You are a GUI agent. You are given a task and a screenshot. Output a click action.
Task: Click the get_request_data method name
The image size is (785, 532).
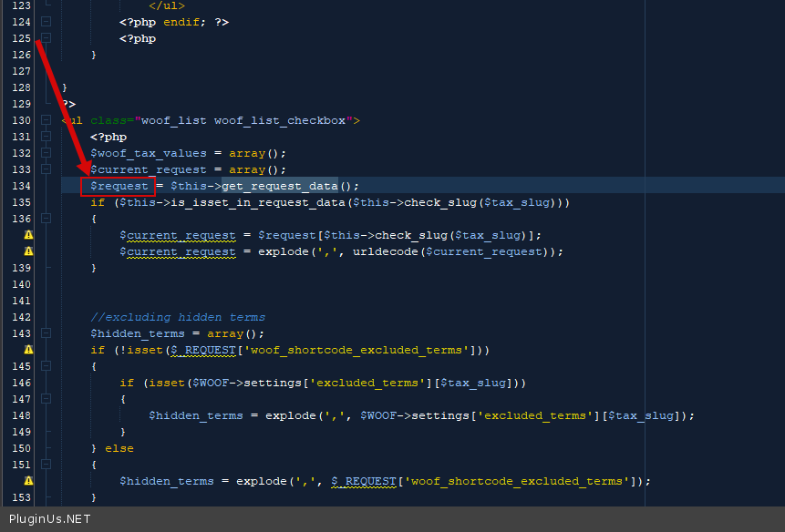click(x=279, y=186)
